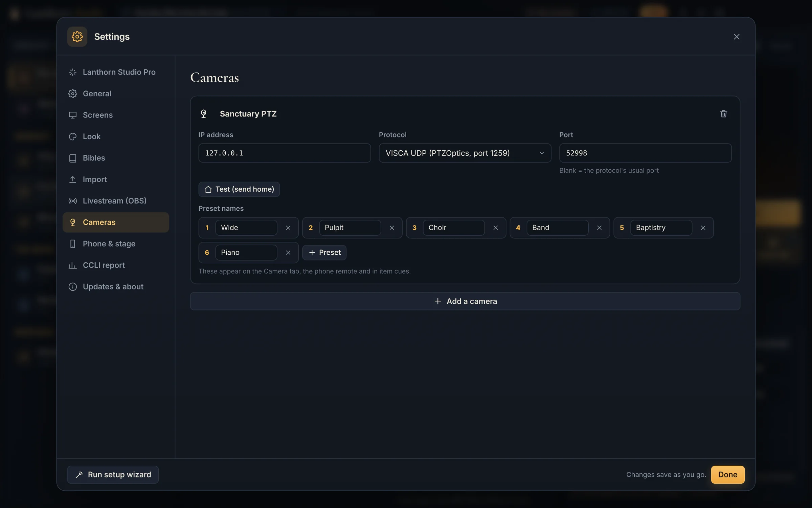Edit the Baptistry preset name field
Image resolution: width=812 pixels, height=508 pixels.
point(661,228)
